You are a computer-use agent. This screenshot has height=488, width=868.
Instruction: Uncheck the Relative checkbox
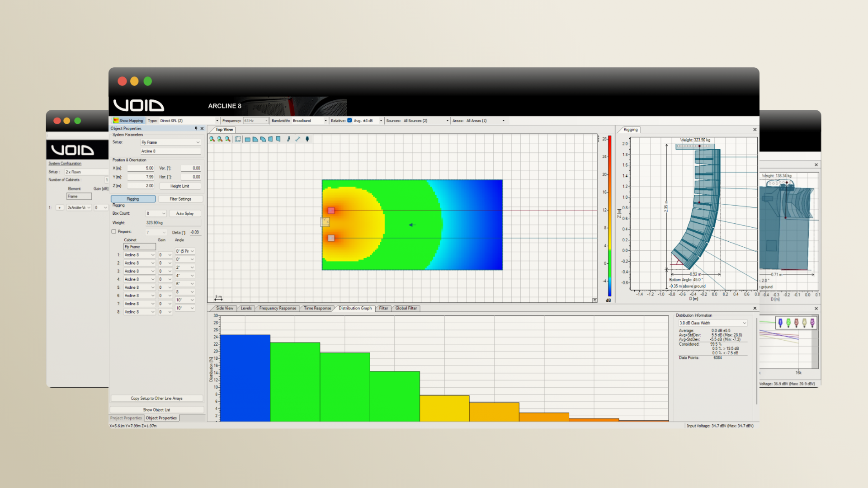click(349, 121)
